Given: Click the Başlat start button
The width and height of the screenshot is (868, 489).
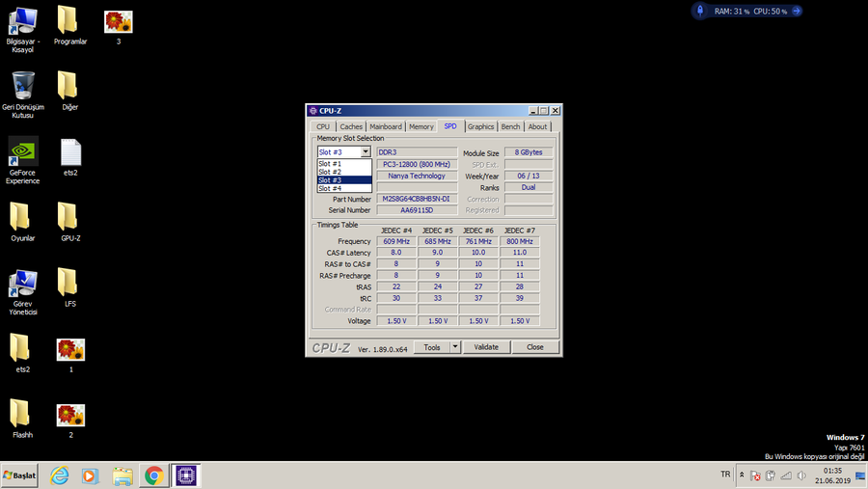Looking at the screenshot, I should tap(19, 475).
